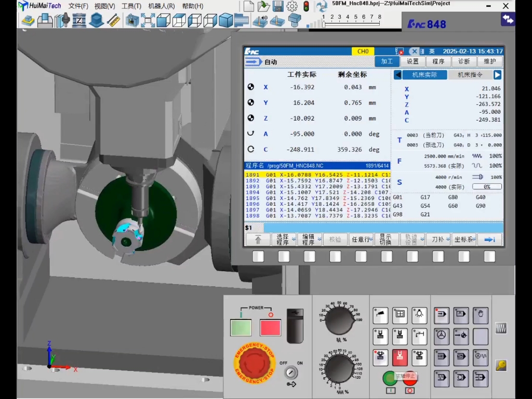Open the 机器人(R) menu

tap(162, 6)
